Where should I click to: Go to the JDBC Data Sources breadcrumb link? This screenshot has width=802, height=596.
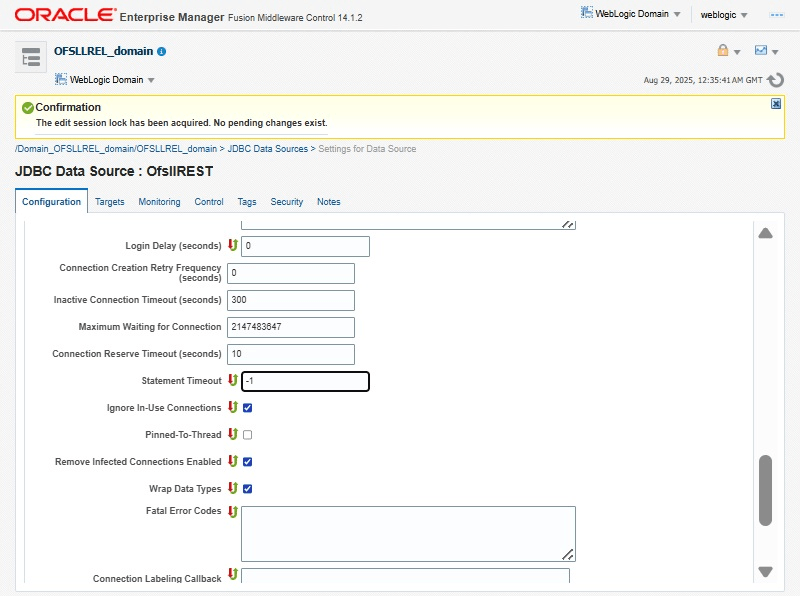(x=267, y=149)
